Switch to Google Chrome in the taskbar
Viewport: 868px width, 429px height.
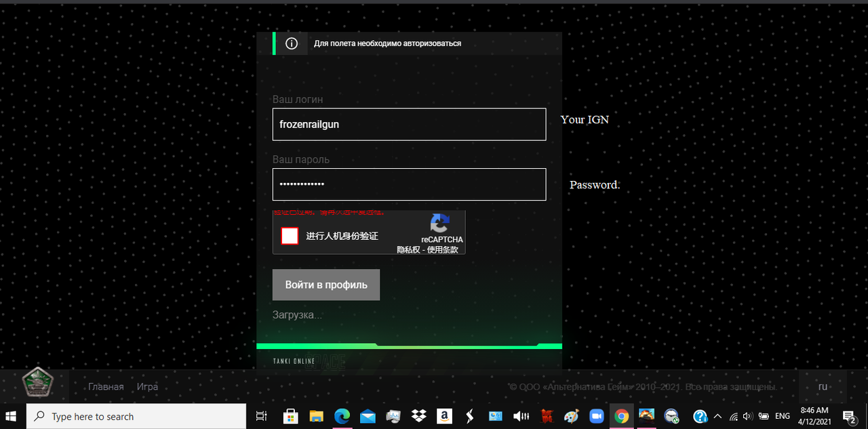622,416
